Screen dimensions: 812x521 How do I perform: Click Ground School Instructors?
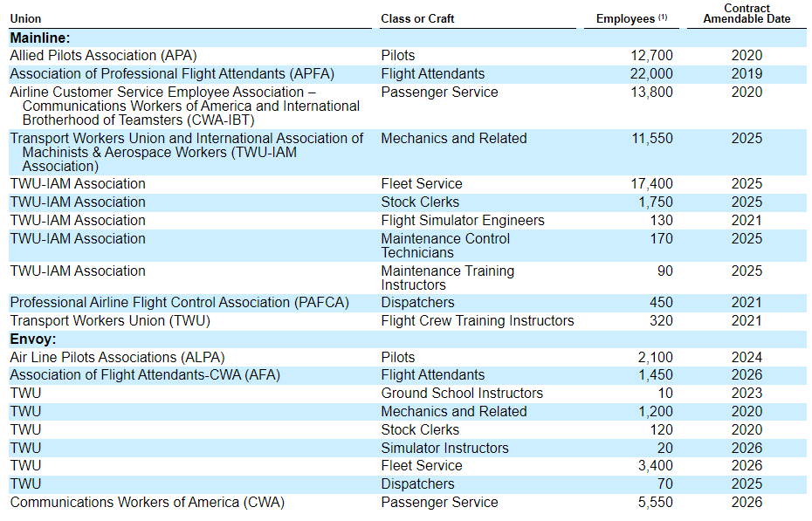(462, 394)
